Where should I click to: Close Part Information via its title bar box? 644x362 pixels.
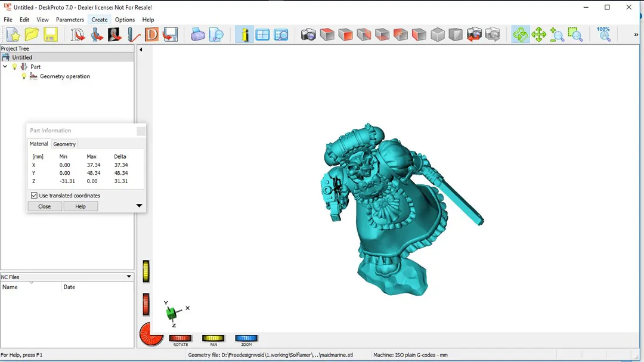coord(141,131)
